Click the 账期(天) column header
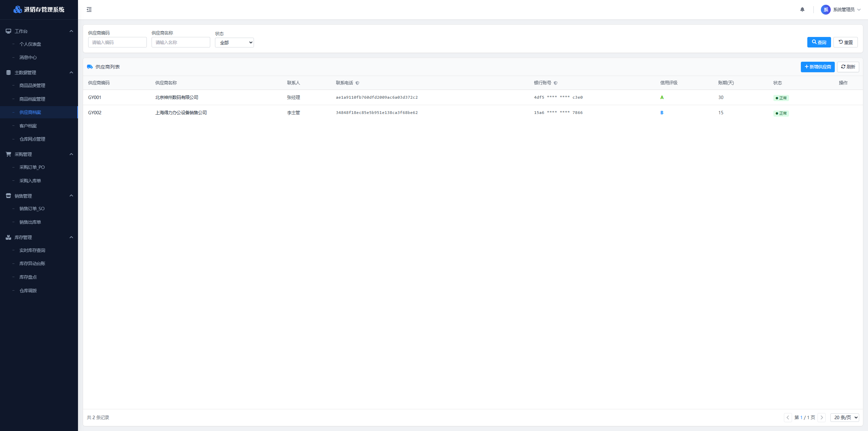Viewport: 868px width, 431px height. [726, 83]
